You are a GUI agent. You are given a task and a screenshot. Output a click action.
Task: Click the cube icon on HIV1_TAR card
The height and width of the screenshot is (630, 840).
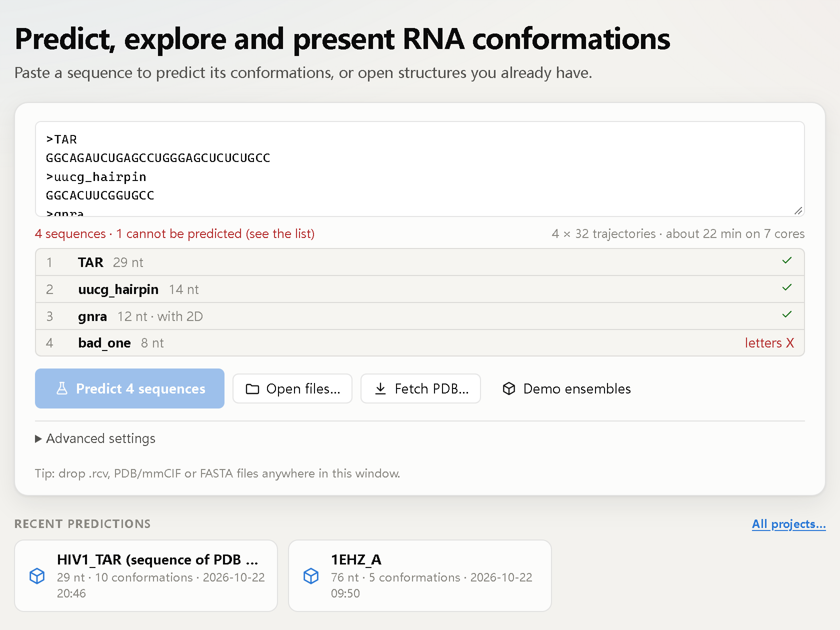(x=37, y=576)
